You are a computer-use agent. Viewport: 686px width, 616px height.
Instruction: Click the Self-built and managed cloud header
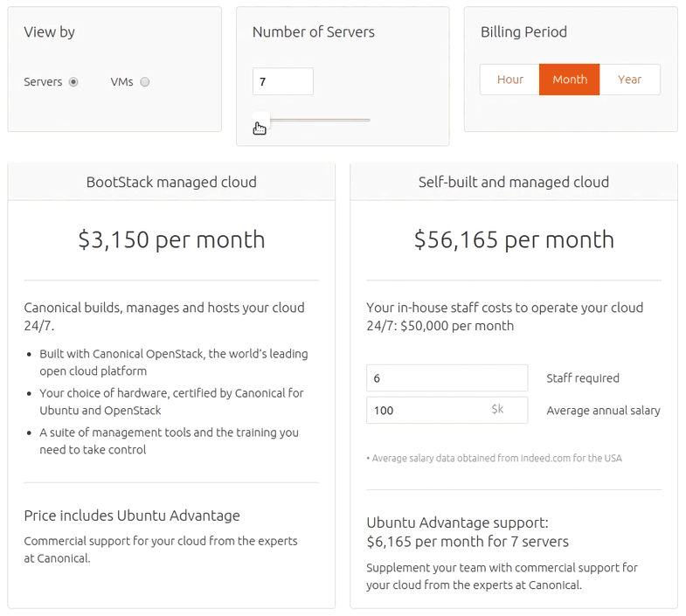tap(514, 183)
